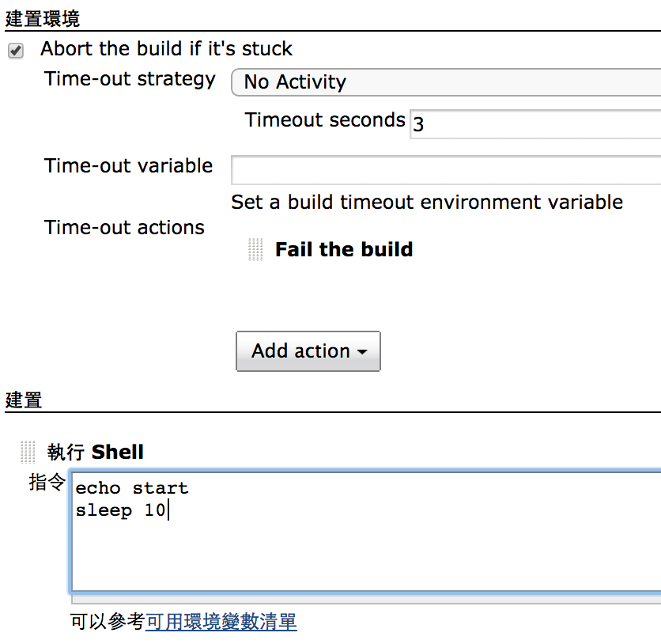Image resolution: width=661 pixels, height=644 pixels.
Task: Grab the drag handle beside Fail the build
Action: (255, 250)
